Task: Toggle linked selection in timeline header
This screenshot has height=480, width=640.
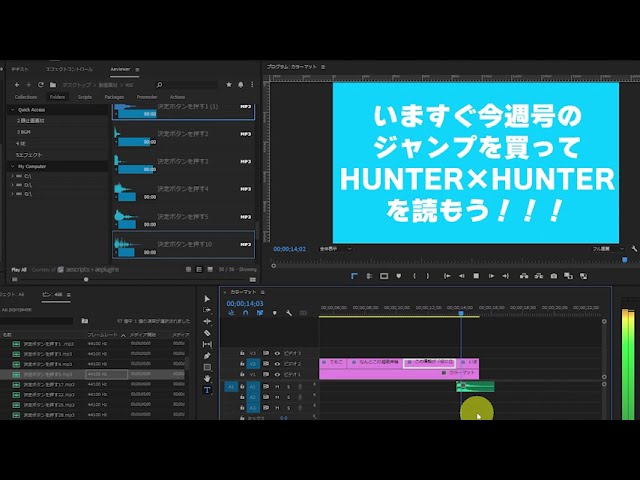Action: pyautogui.click(x=260, y=313)
